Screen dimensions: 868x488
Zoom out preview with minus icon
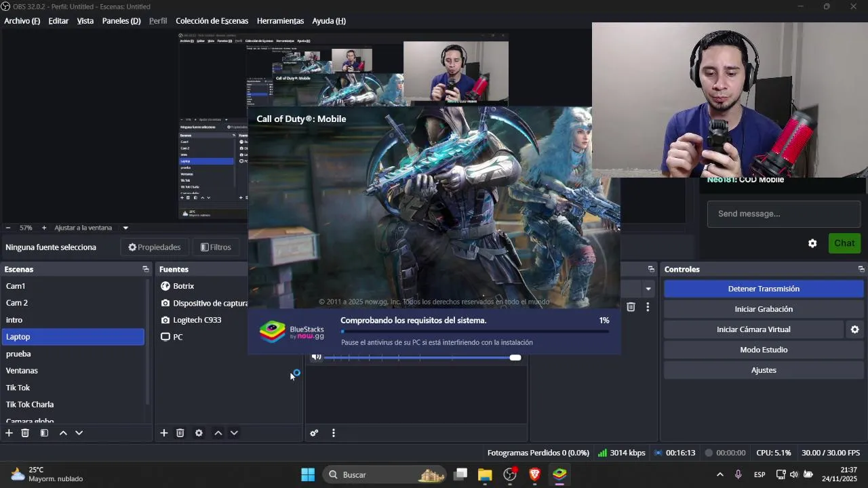coord(8,228)
